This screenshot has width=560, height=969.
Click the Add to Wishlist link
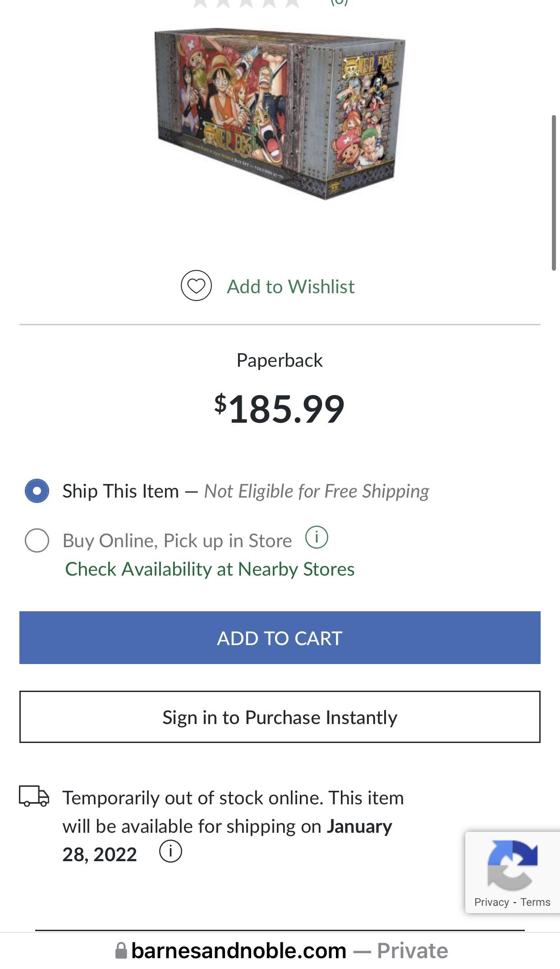(x=290, y=286)
